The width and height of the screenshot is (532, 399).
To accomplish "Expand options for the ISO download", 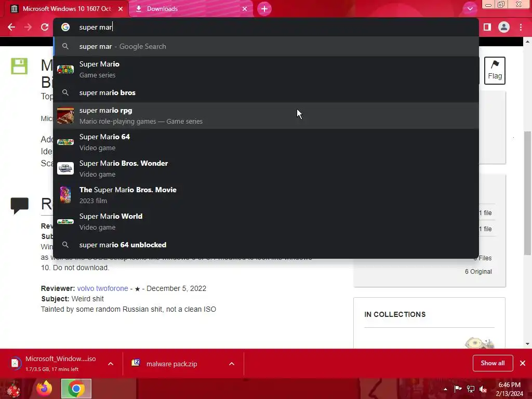I will point(111,364).
